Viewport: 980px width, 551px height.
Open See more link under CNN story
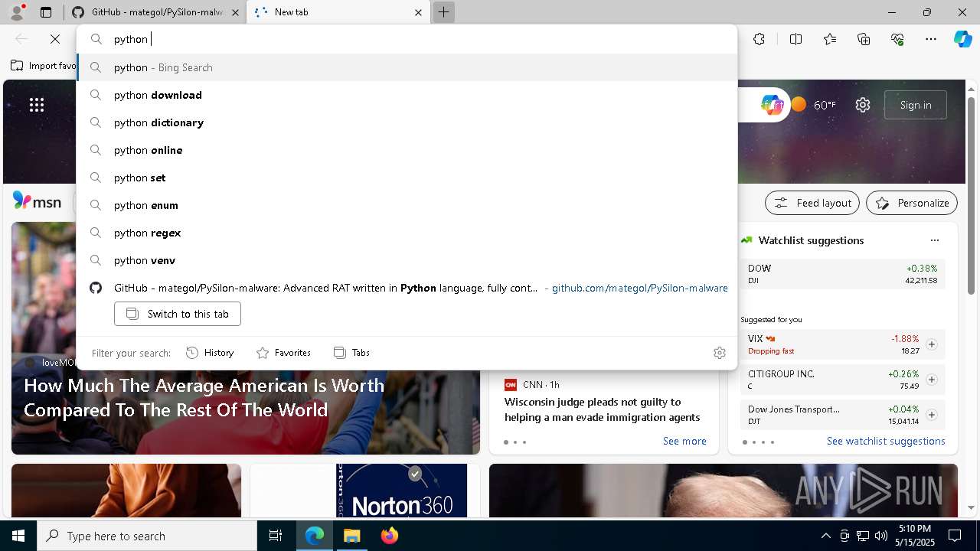(x=684, y=441)
